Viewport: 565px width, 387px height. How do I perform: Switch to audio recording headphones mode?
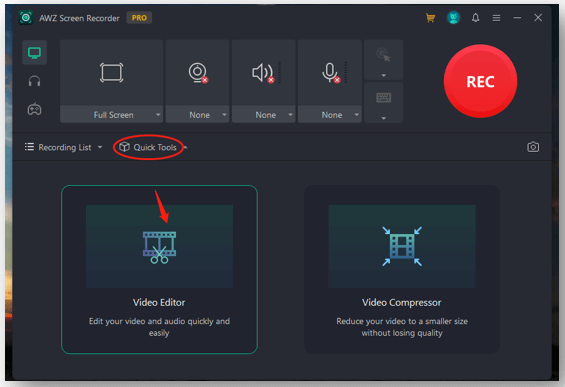(34, 81)
